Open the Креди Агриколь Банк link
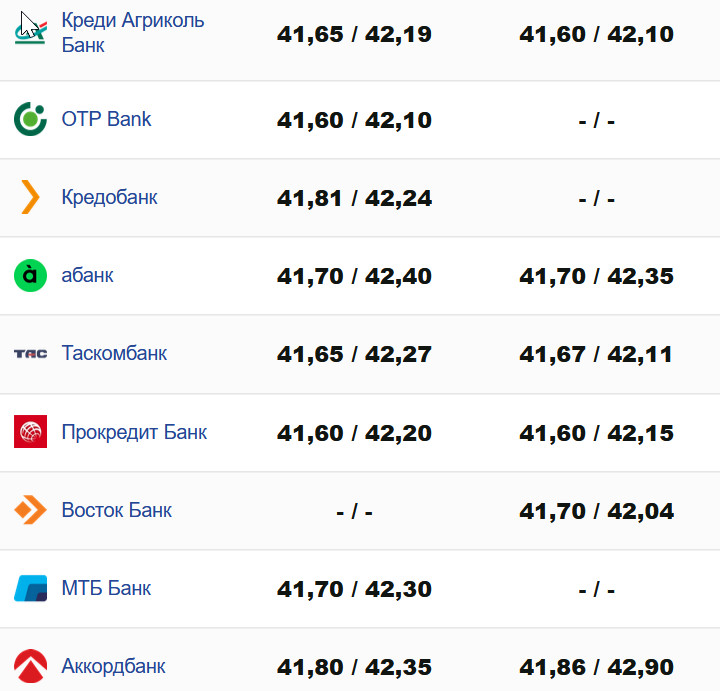Screen dimensions: 720x691 pyautogui.click(x=132, y=32)
